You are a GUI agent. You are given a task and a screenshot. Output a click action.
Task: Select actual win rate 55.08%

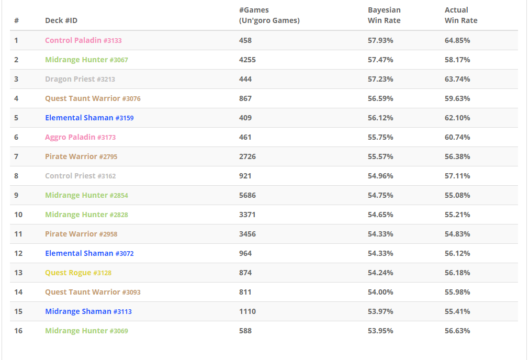point(457,195)
